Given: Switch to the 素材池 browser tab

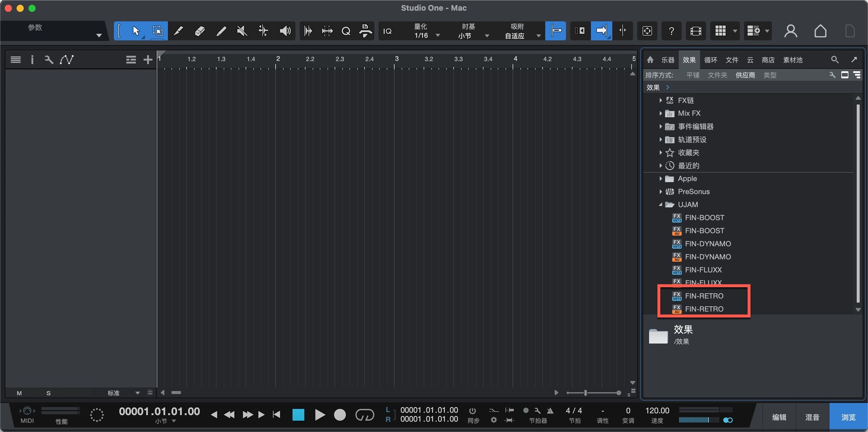Looking at the screenshot, I should 793,60.
